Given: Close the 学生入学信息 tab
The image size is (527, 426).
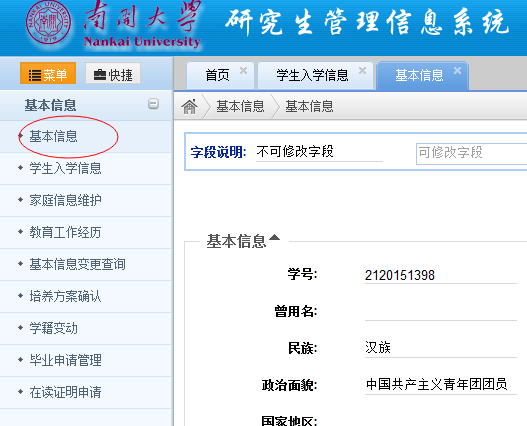Looking at the screenshot, I should click(362, 71).
